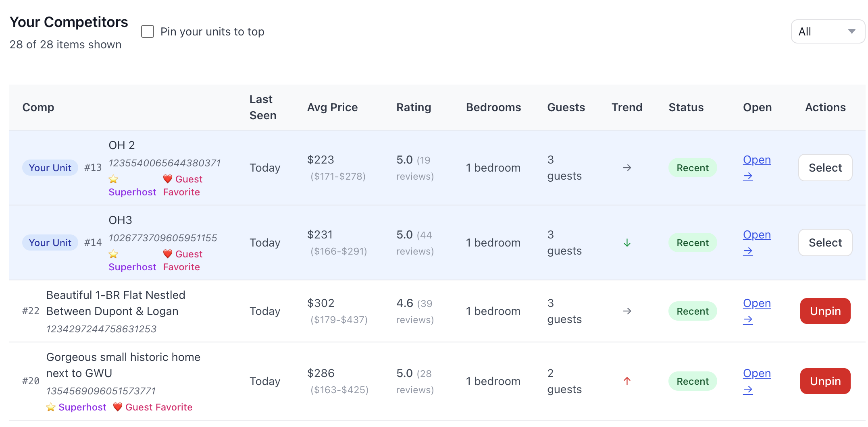Image resolution: width=868 pixels, height=427 pixels.
Task: Open the All filter dropdown
Action: [x=827, y=31]
